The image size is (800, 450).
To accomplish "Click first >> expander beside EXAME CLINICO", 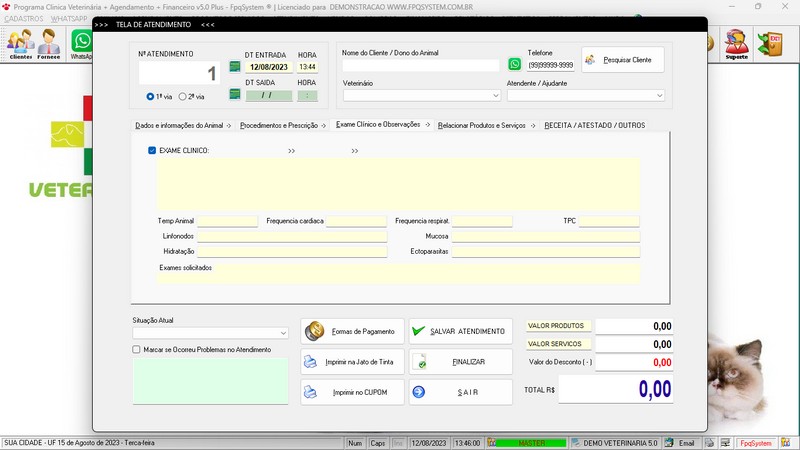I will (x=291, y=151).
